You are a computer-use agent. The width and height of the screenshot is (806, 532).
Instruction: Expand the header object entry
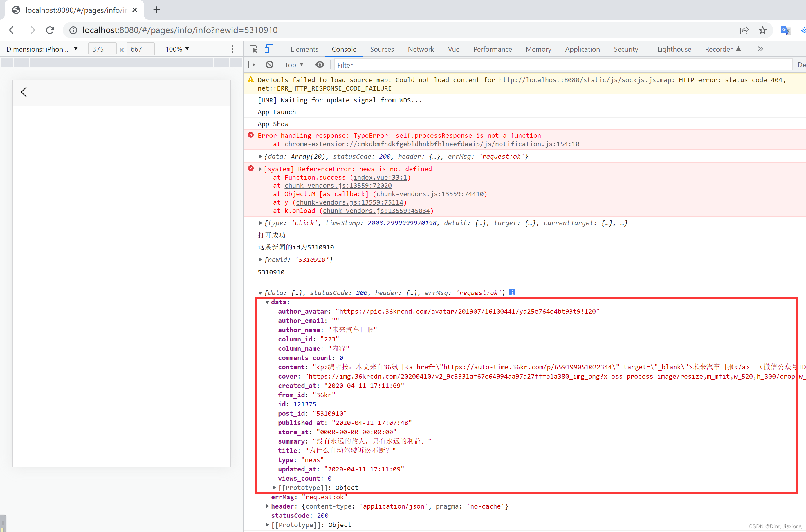tap(268, 506)
